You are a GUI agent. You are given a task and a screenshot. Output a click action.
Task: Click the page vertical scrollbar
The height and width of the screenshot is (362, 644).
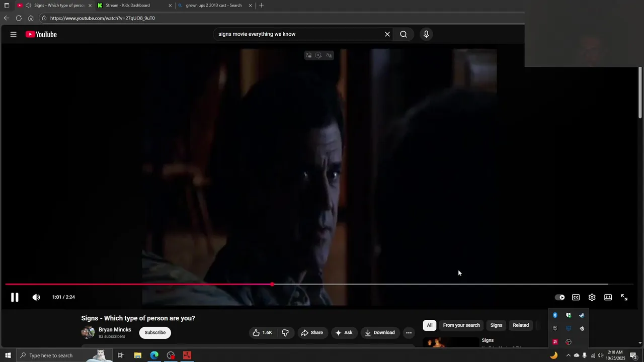[x=640, y=92]
